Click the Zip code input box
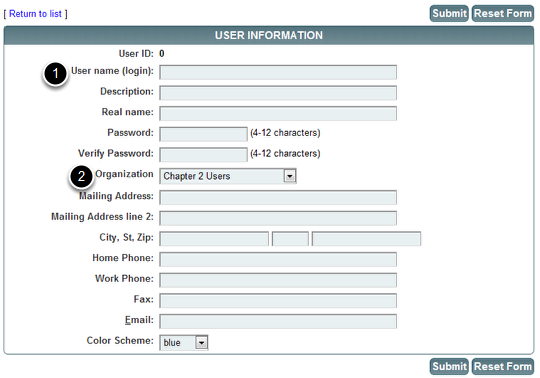540x378 pixels. point(366,239)
